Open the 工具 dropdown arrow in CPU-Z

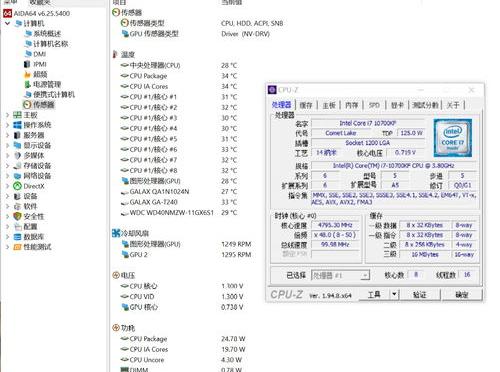[394, 294]
